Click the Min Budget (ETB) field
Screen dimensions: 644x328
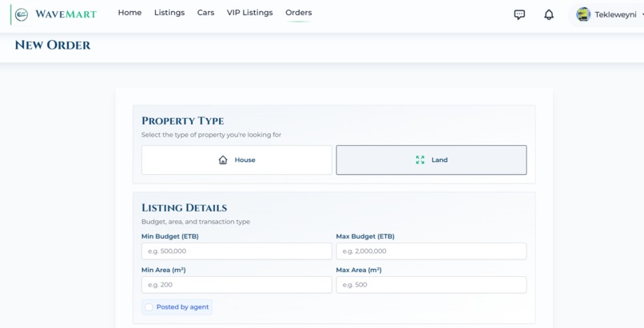click(x=237, y=251)
